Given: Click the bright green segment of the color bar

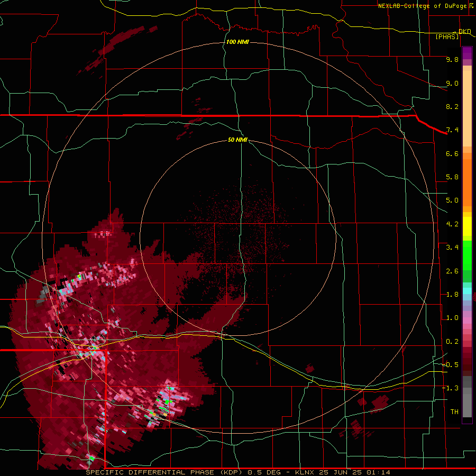Looking at the screenshot, I should click(467, 255).
